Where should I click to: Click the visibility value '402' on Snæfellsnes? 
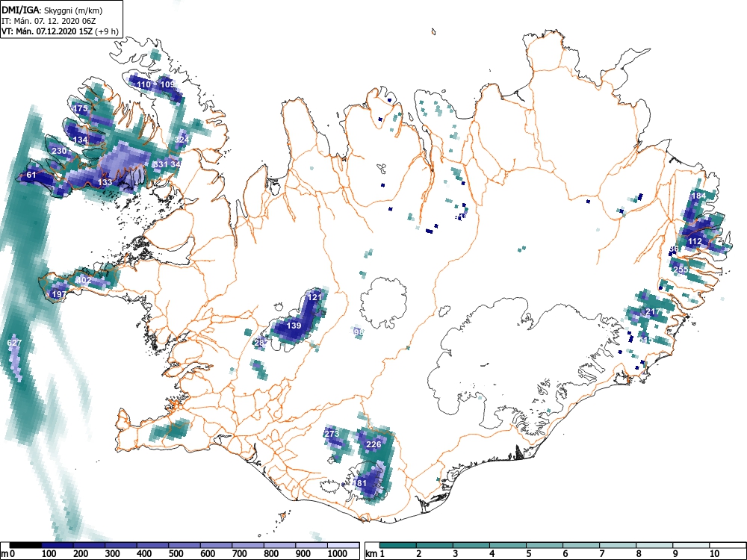click(84, 280)
